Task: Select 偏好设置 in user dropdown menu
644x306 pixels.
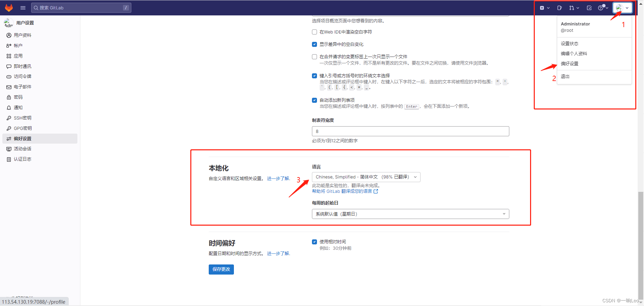Action: (570, 64)
